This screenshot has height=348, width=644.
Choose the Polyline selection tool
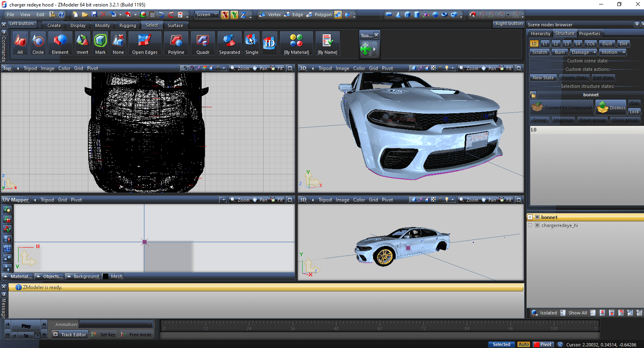pos(176,44)
